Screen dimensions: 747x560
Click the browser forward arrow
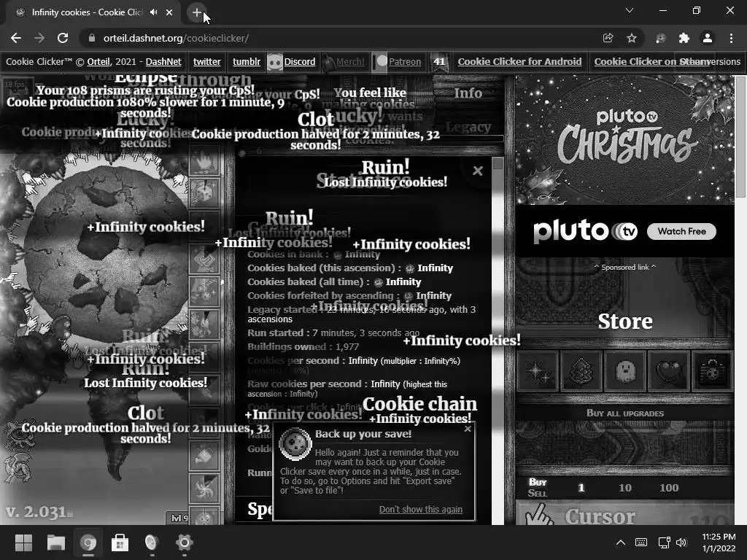click(x=39, y=38)
